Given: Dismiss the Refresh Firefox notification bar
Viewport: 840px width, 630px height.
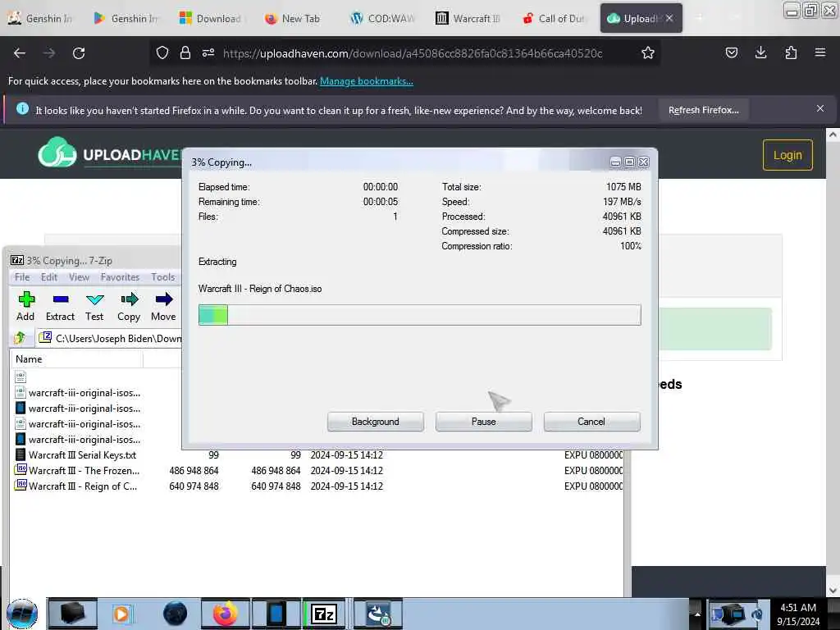Looking at the screenshot, I should 819,109.
